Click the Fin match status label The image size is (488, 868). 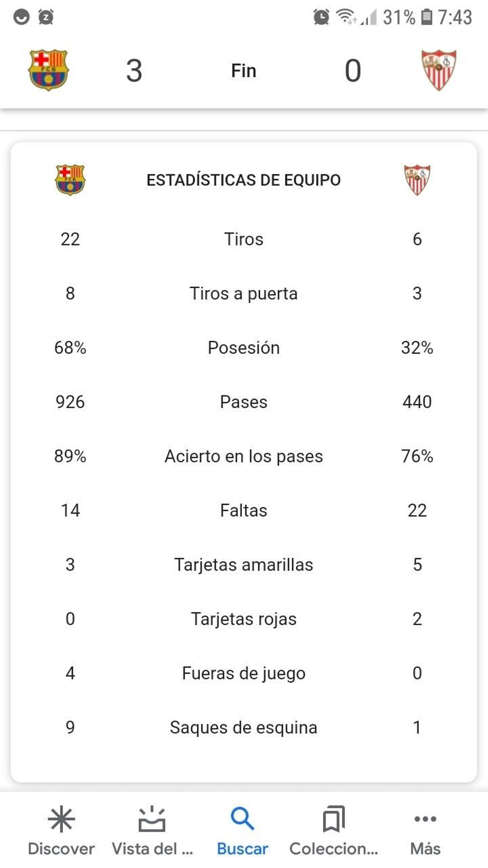(x=243, y=71)
